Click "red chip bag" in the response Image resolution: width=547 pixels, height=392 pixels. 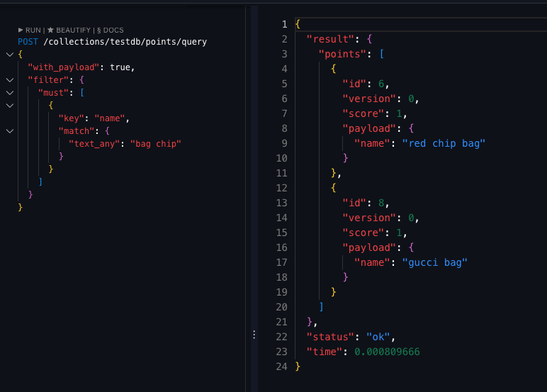443,143
